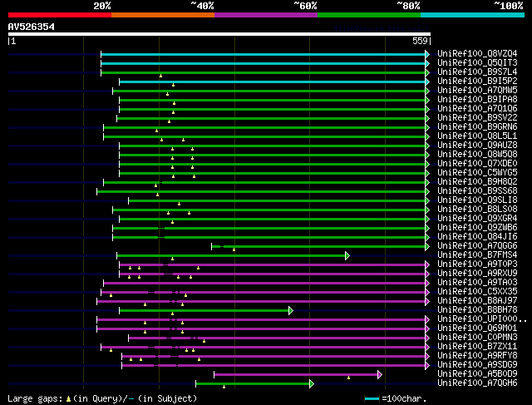
Task: Click the UniRef100_A9RXU9 label
Action: [x=477, y=274]
